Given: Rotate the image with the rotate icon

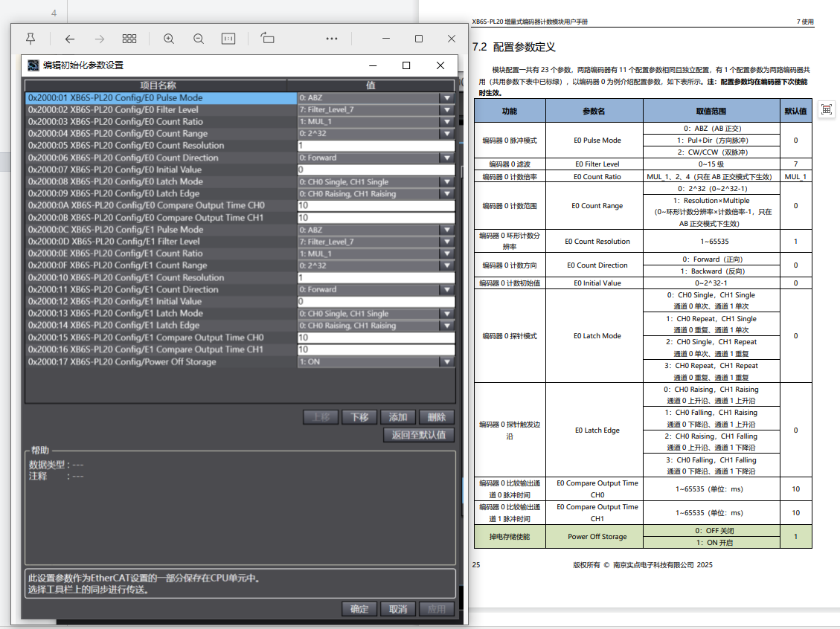Looking at the screenshot, I should (x=268, y=39).
